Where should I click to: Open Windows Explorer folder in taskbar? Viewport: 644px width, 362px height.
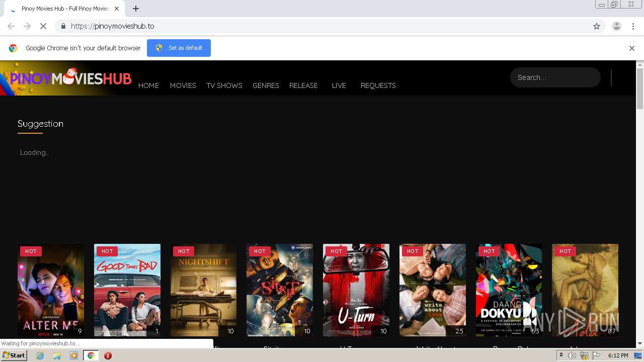point(57,355)
